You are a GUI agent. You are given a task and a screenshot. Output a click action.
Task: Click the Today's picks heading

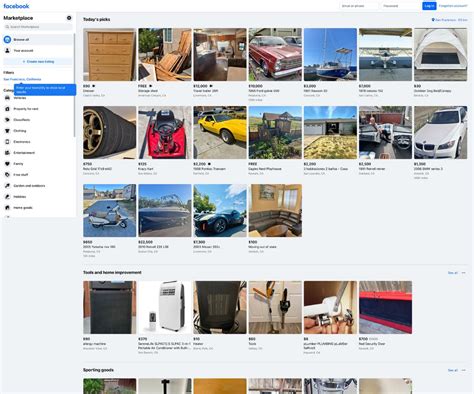click(97, 20)
